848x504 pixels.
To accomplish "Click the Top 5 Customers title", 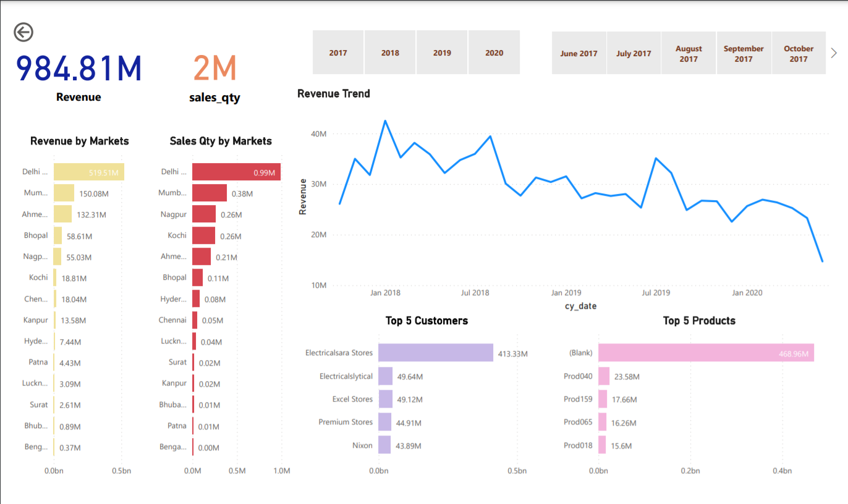I will click(426, 321).
